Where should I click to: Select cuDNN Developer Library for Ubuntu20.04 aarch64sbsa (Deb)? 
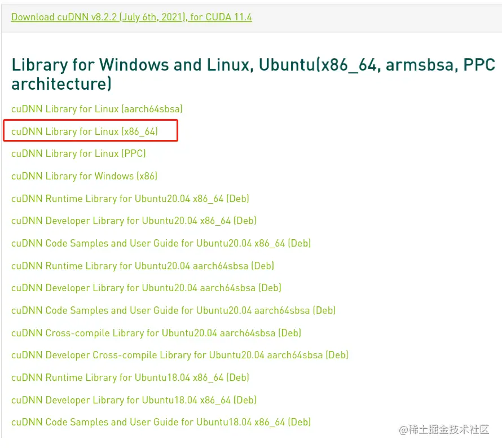[x=146, y=288]
